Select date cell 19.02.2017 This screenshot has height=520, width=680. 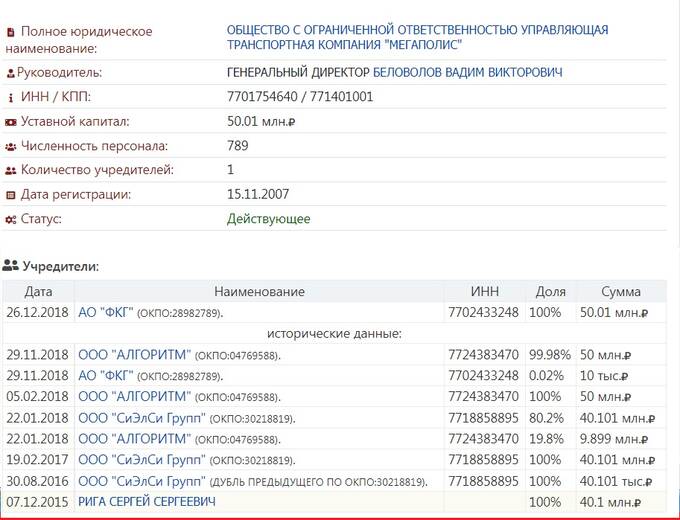[37, 460]
